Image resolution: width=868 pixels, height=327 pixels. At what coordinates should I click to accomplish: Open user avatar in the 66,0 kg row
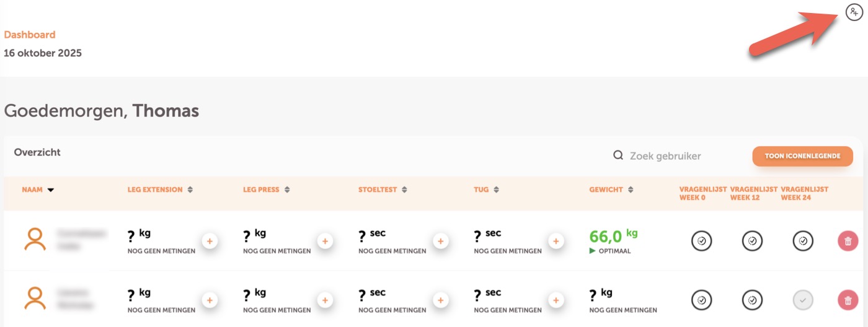click(35, 240)
